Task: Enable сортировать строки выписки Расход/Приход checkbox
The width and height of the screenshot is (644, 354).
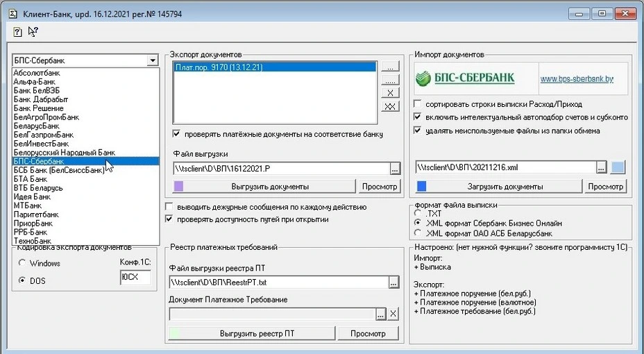Action: pyautogui.click(x=417, y=104)
